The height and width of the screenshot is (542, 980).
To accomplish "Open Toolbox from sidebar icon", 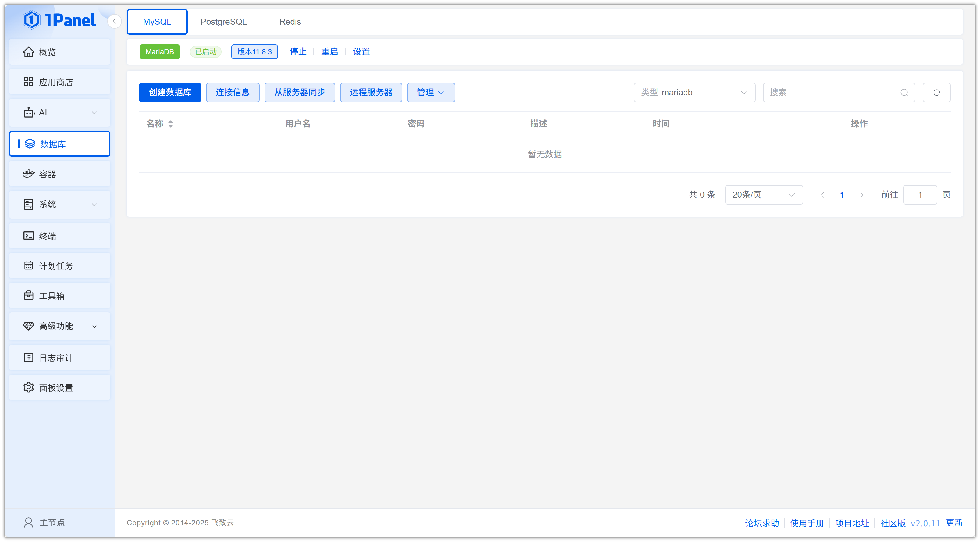I will pyautogui.click(x=29, y=295).
